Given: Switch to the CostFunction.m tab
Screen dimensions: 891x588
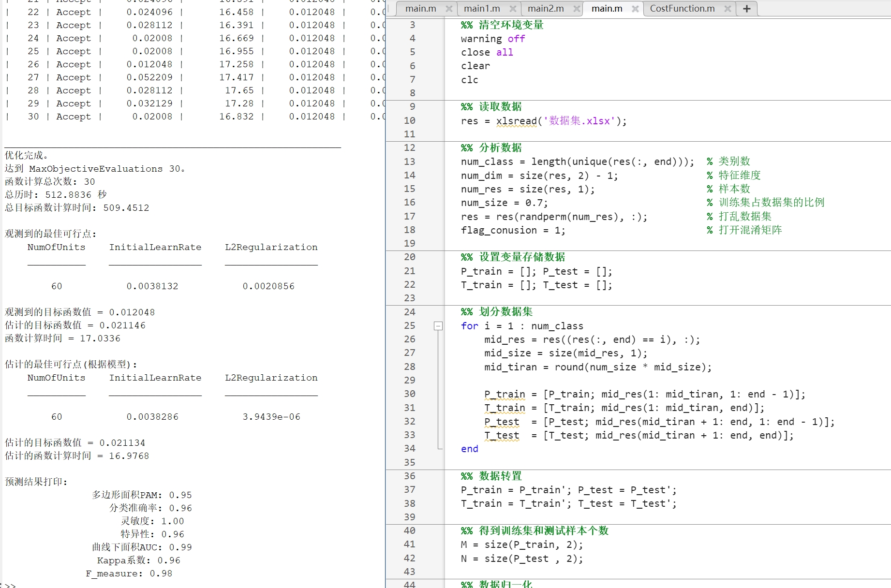Looking at the screenshot, I should [x=682, y=8].
